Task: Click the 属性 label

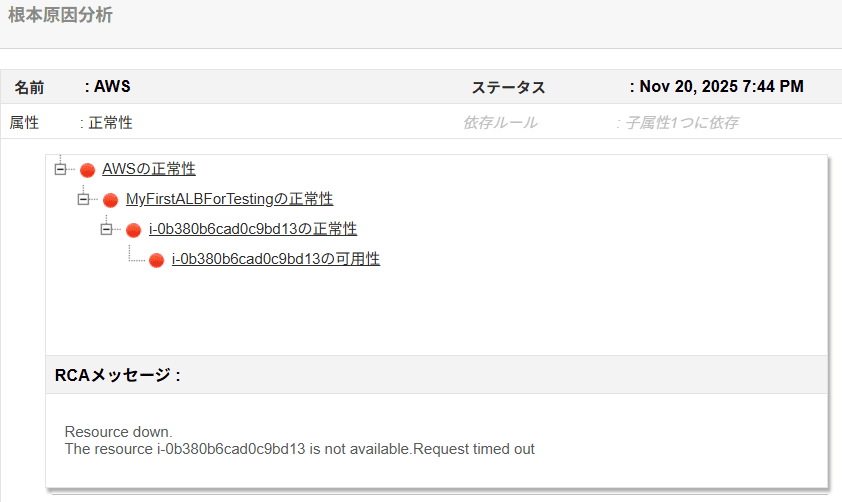Action: (x=24, y=122)
